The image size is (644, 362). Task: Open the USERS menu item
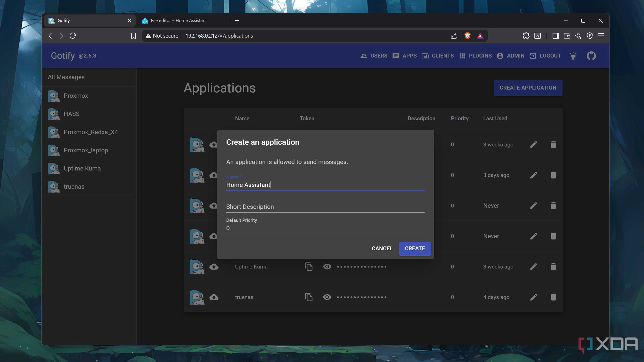coord(374,56)
